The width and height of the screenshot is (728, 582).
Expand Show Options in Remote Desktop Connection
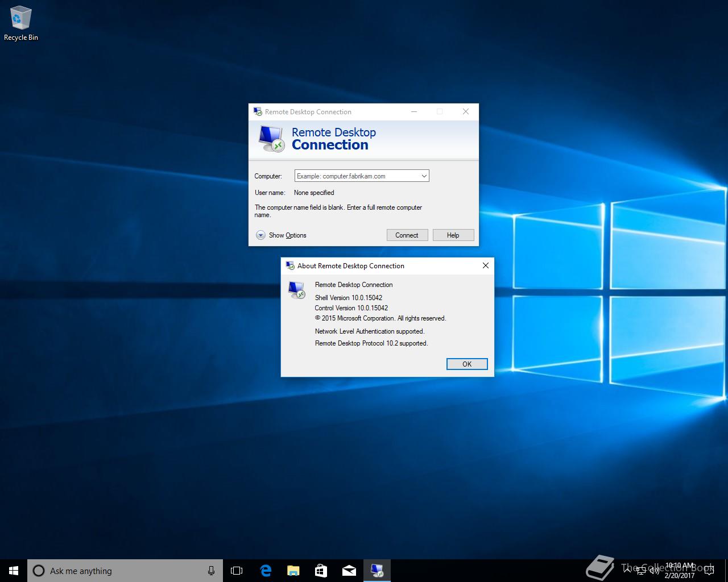click(x=281, y=235)
